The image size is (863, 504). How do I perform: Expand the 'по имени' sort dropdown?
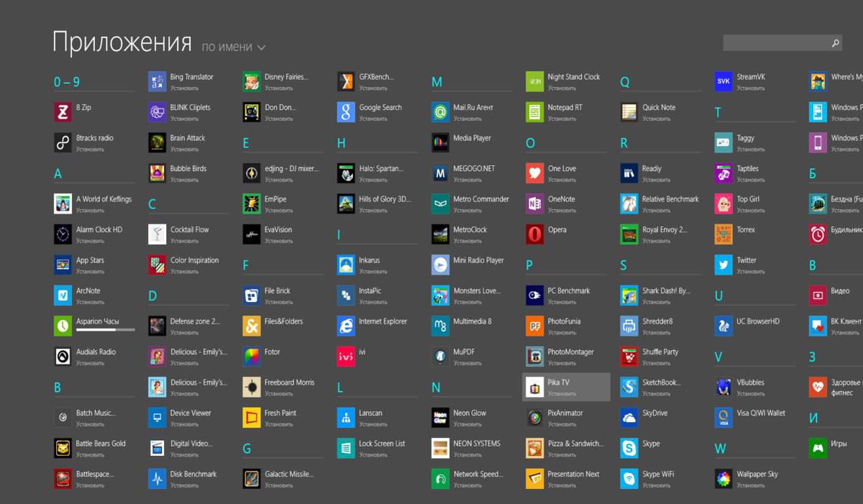(233, 47)
